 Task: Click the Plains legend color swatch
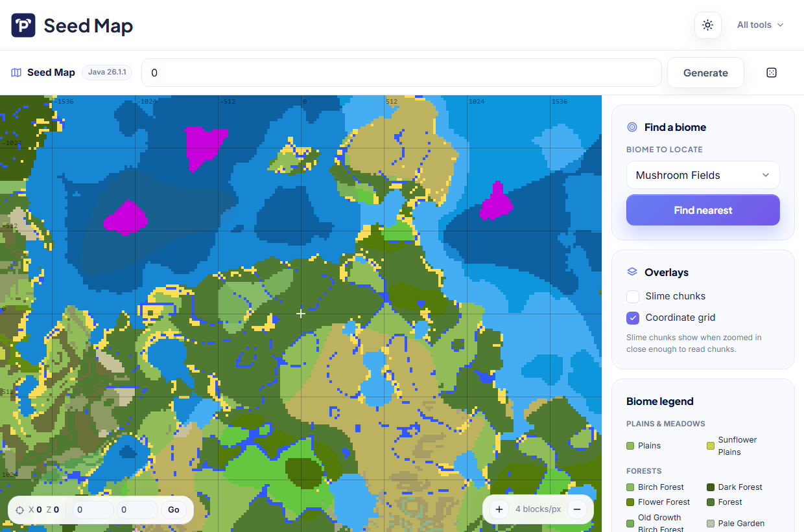point(630,446)
